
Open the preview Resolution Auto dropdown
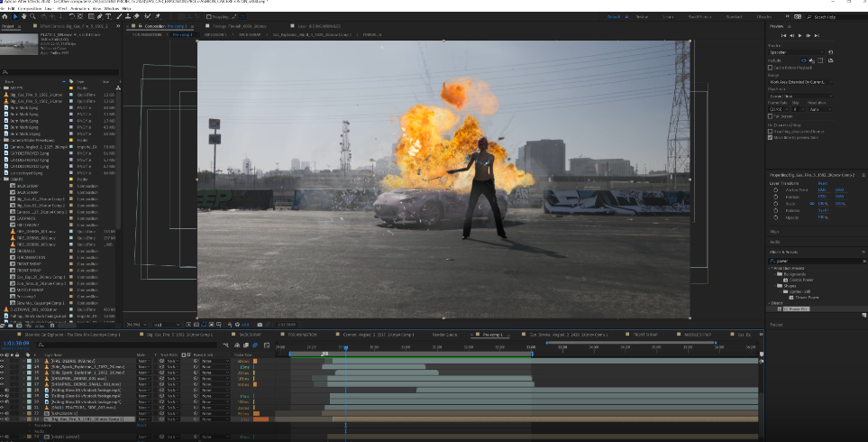(820, 110)
